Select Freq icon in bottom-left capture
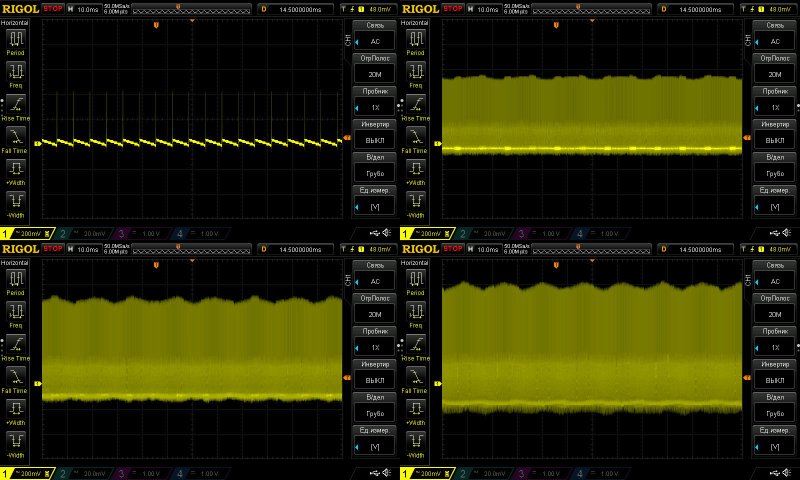Viewport: 800px width, 480px height. pyautogui.click(x=16, y=312)
